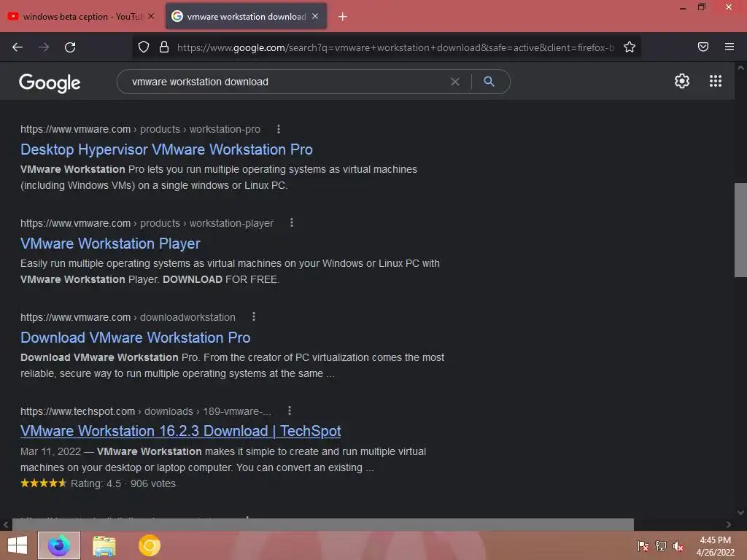Select the vmware workstation download tab

point(246,17)
